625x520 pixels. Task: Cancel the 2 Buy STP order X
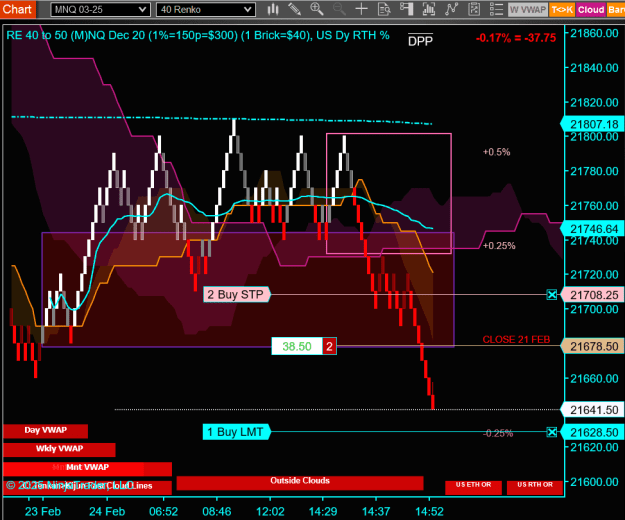(552, 295)
